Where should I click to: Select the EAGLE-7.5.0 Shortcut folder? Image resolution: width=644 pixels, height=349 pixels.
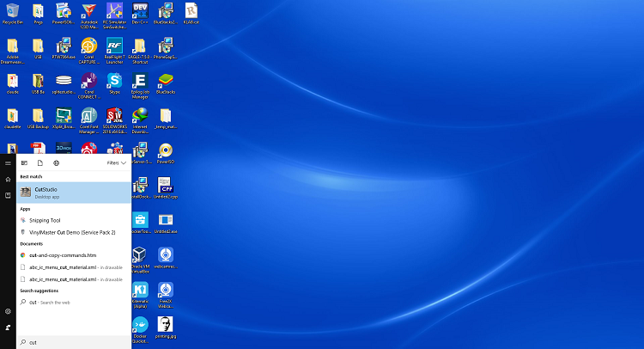click(140, 51)
